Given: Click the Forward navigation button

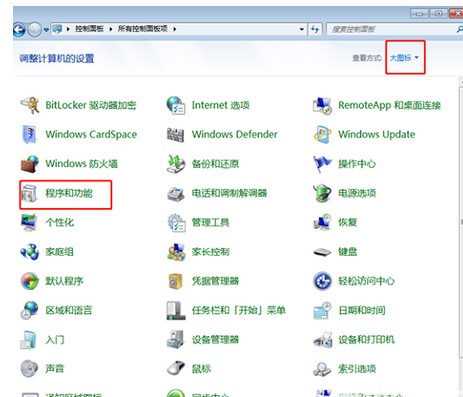Looking at the screenshot, I should coord(34,30).
